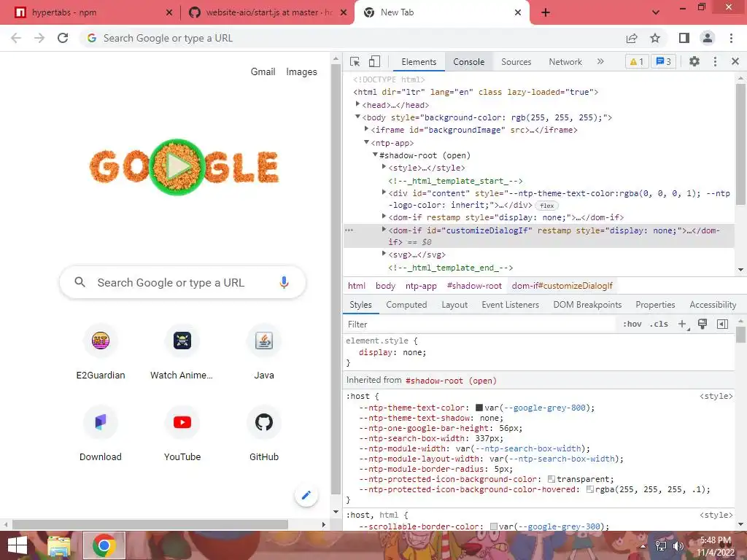This screenshot has width=747, height=560.
Task: Toggle the .cls classes button
Action: click(x=659, y=324)
